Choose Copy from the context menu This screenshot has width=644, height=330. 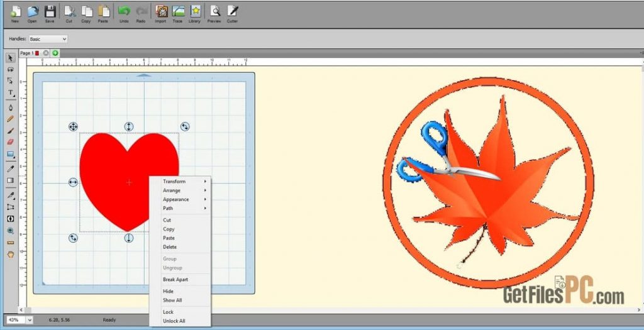[180, 229]
